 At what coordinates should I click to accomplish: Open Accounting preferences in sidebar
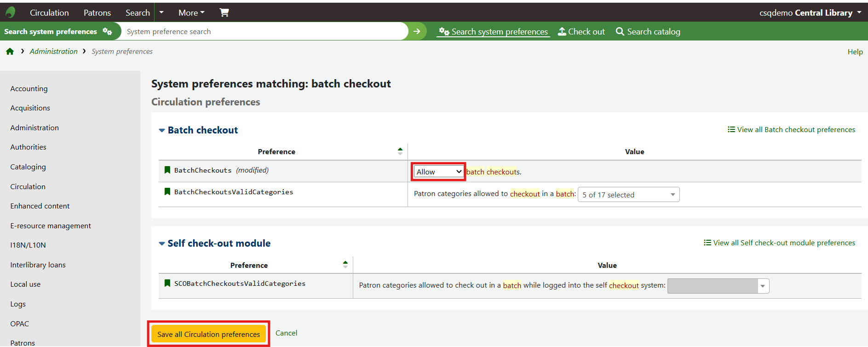pos(29,88)
